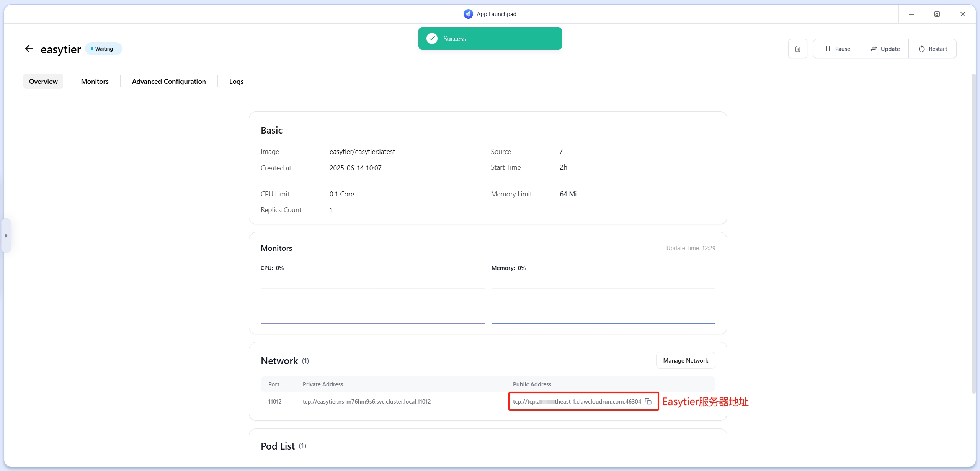Image resolution: width=980 pixels, height=471 pixels.
Task: Switch to the Monitors tab
Action: 95,81
